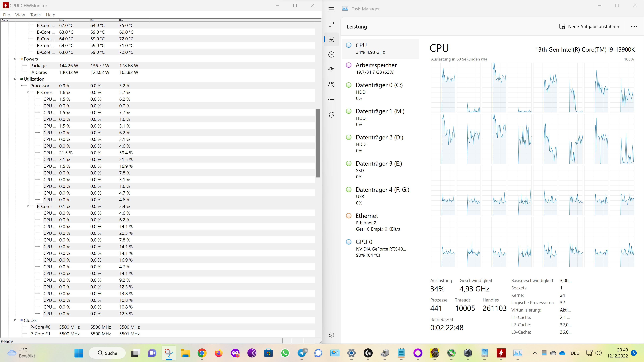Open Windows taskbar Suche search box
Screen dimensions: 644x362
click(108, 353)
